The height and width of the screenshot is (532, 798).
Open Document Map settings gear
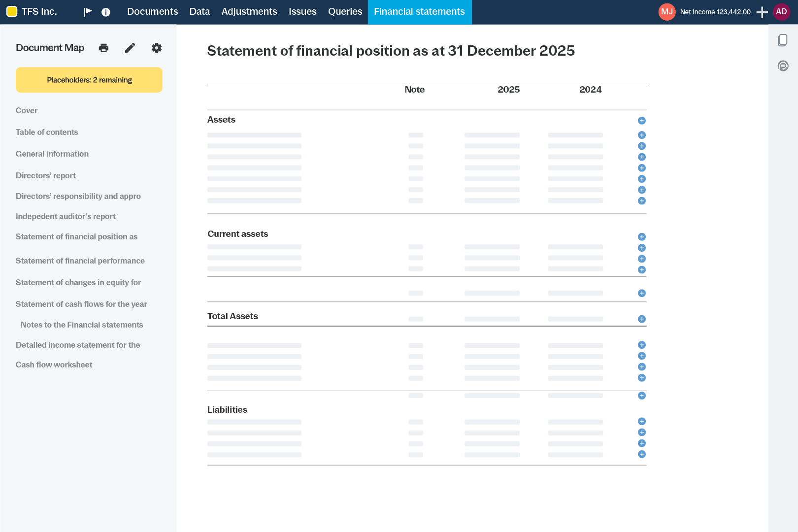click(x=156, y=48)
